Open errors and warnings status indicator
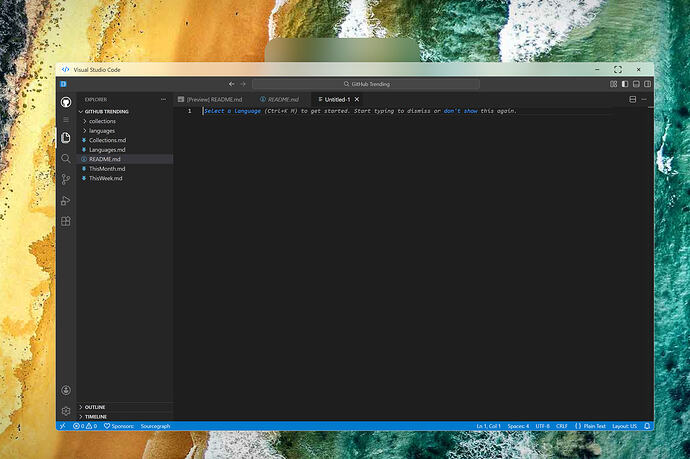 coord(85,426)
